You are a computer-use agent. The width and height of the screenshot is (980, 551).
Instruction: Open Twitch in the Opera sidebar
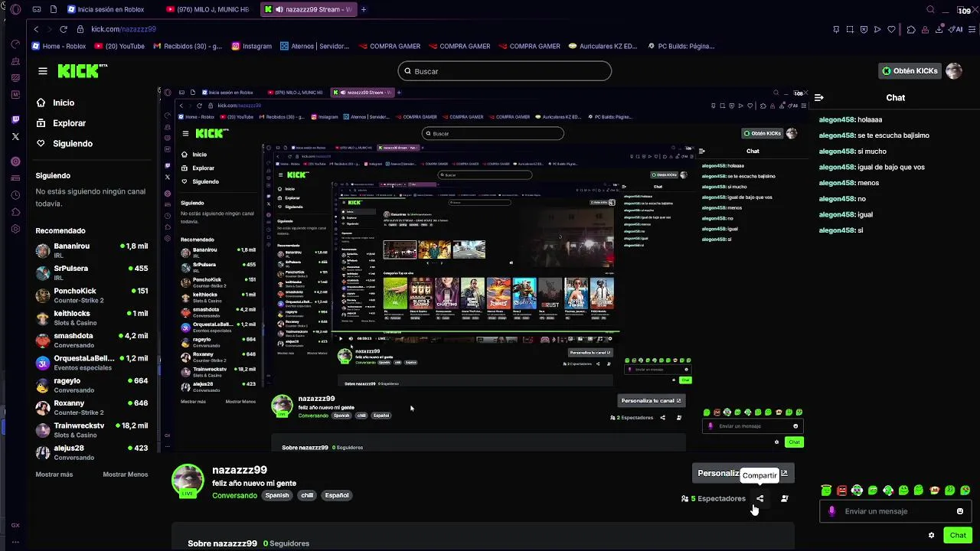15,119
